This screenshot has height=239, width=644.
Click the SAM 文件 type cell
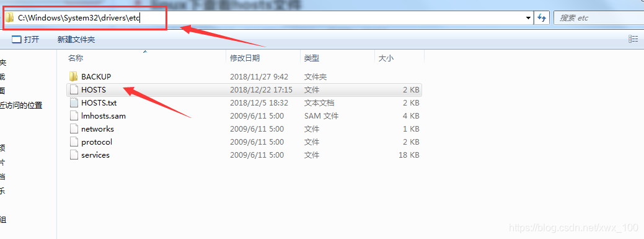[x=321, y=116]
